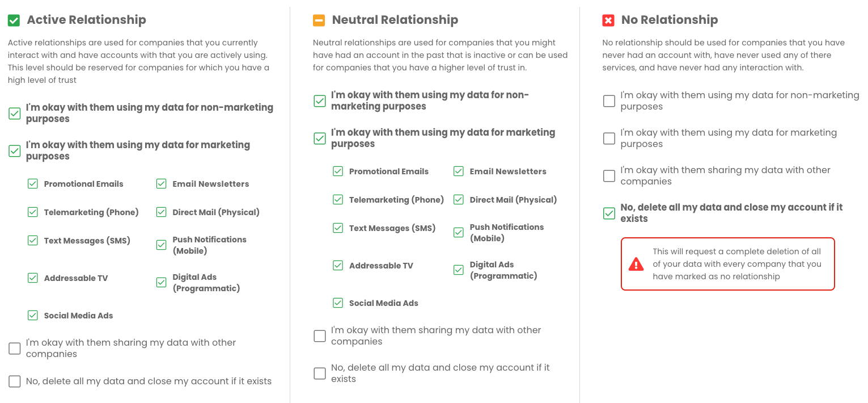Check delete all my data under Neutral Relationship

320,373
